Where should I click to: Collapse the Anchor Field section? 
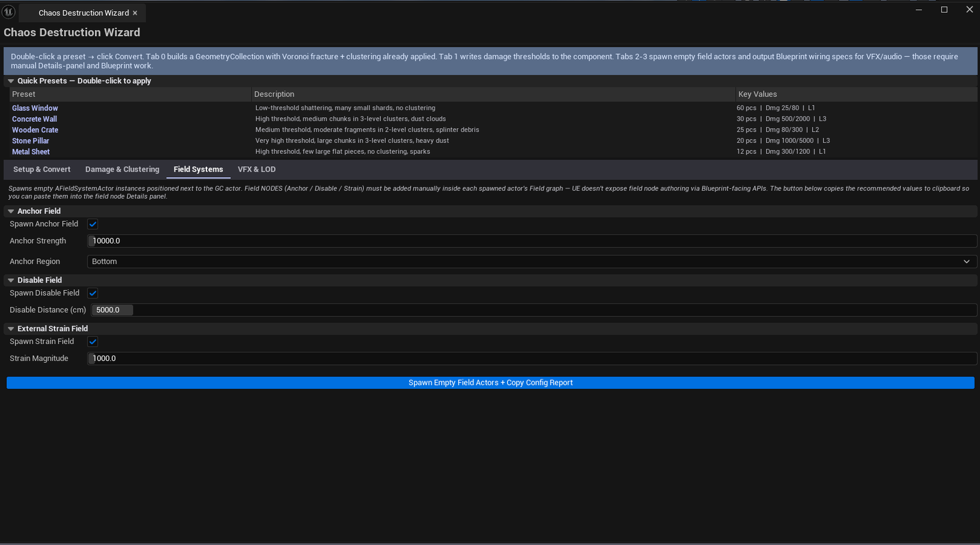coord(11,211)
